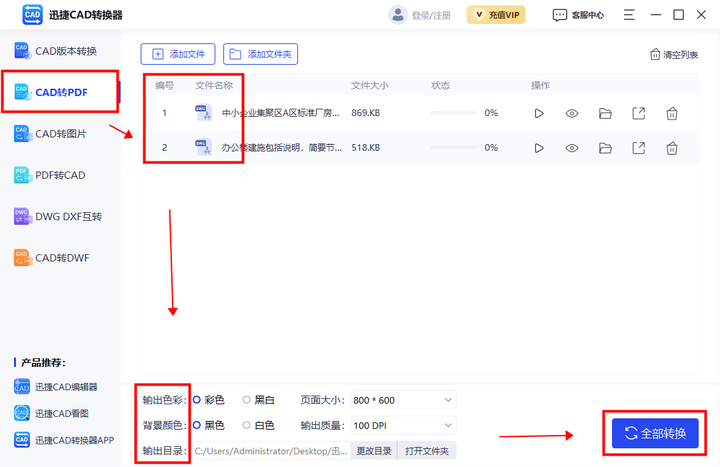Screen dimensions: 720x467
Task: Select 黑白 output color option
Action: pyautogui.click(x=259, y=400)
